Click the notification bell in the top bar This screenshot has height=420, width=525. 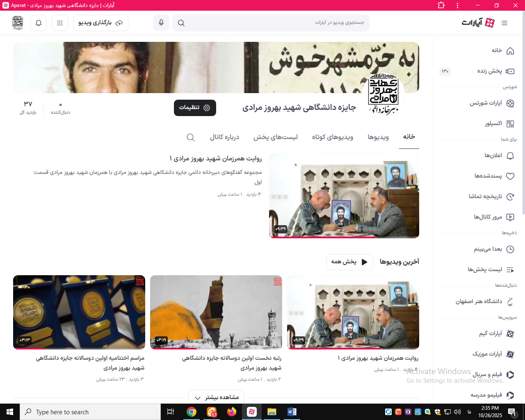[38, 23]
